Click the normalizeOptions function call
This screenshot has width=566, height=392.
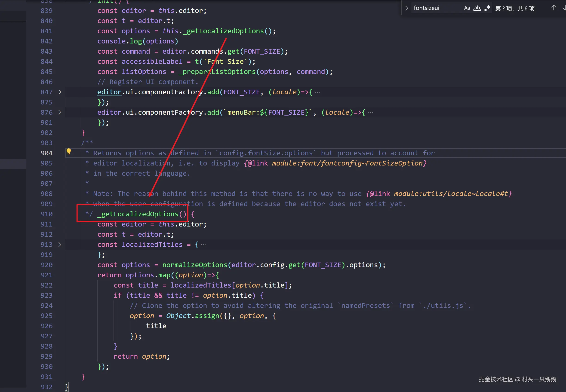point(195,265)
